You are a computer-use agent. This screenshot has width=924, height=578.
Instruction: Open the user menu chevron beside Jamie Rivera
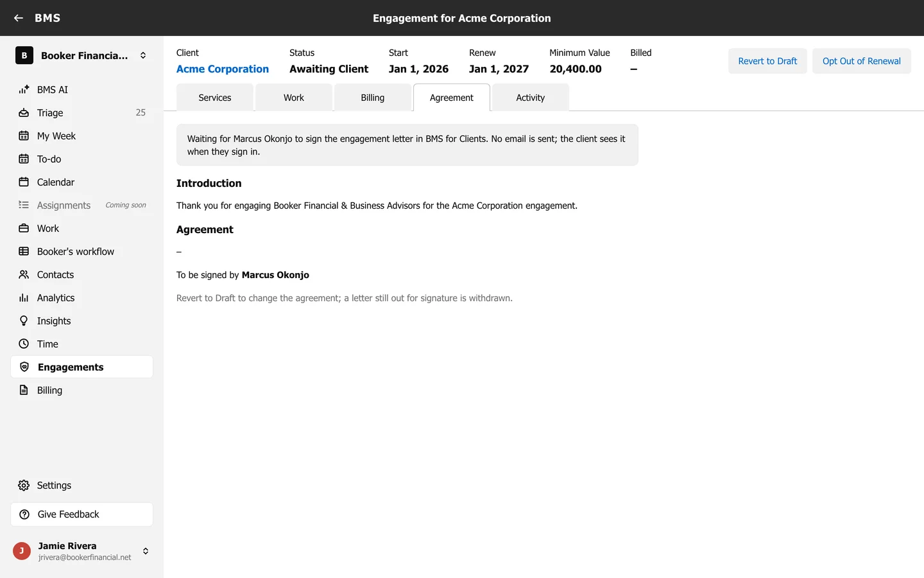click(x=146, y=551)
